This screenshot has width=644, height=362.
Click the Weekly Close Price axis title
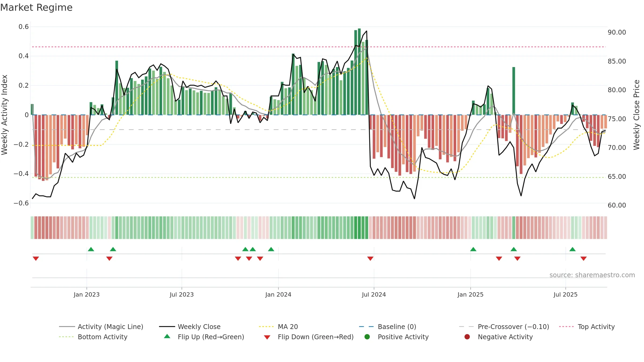636,115
